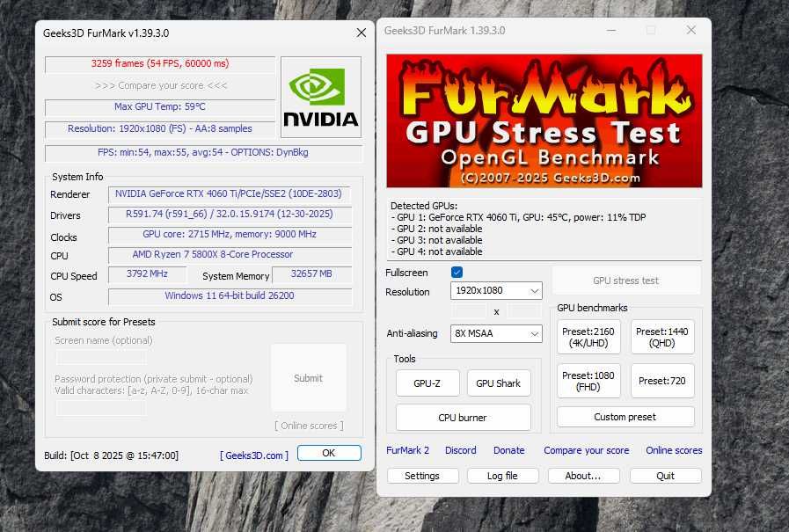Click the System Memory 32657 MB value
Screen dimensions: 789x532
click(x=311, y=274)
